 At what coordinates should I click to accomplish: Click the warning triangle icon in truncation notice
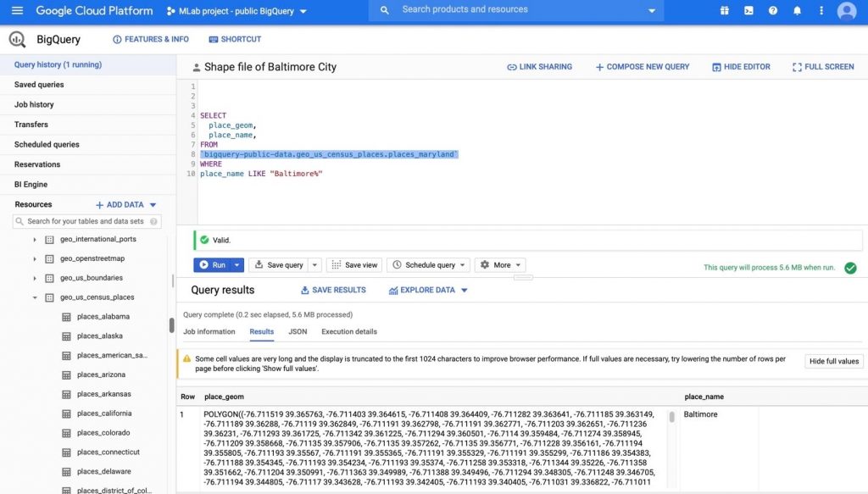point(186,358)
